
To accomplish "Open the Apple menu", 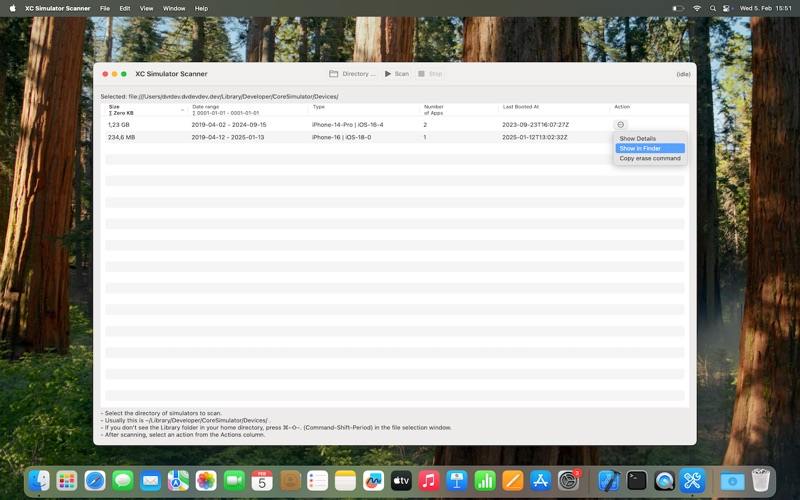I will pos(13,8).
